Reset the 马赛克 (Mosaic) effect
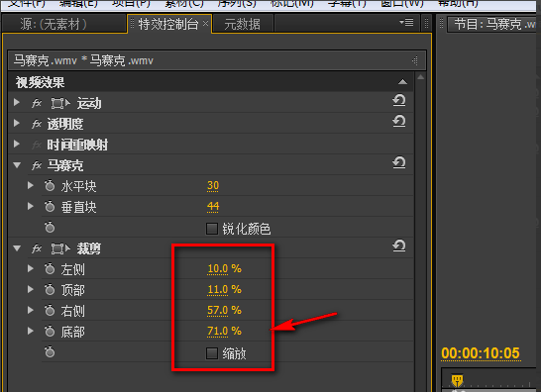Screen dimensions: 541x392 pyautogui.click(x=399, y=162)
